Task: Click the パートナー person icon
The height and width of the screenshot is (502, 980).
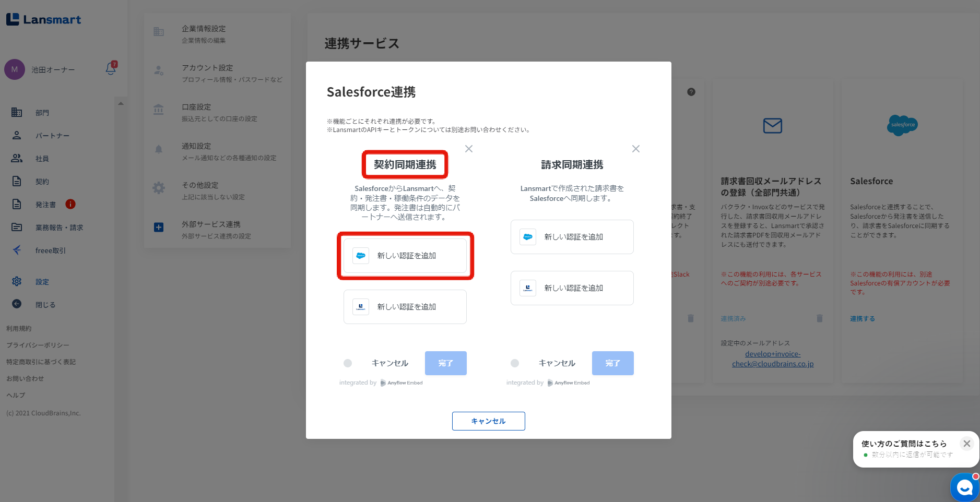Action: point(17,135)
